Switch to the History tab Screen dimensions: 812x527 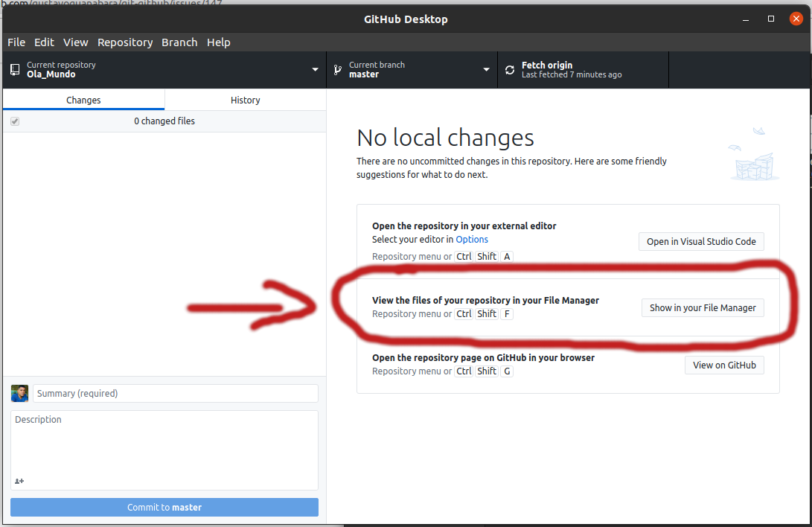[x=245, y=100]
